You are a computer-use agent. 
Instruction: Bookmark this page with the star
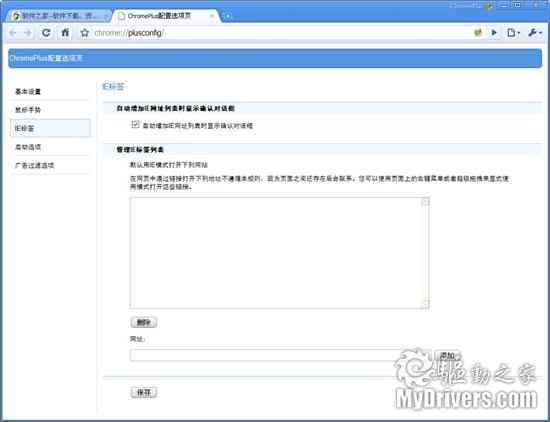click(85, 33)
